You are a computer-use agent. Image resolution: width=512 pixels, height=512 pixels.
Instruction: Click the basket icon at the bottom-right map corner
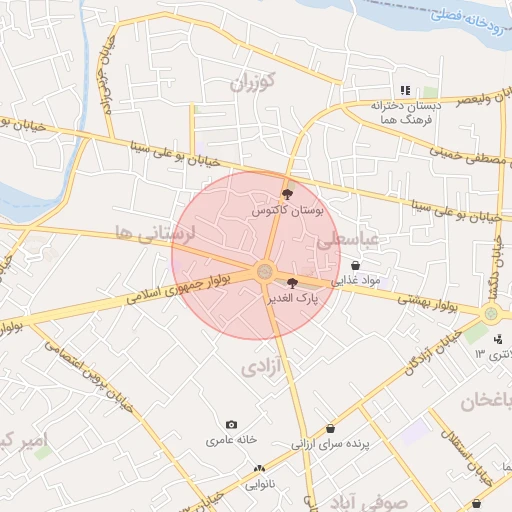pos(477,503)
